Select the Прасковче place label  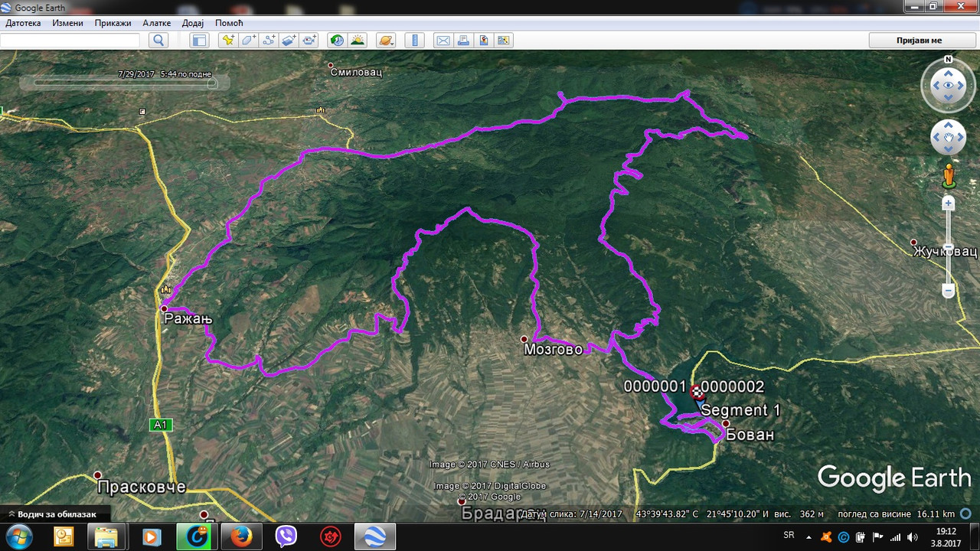[141, 487]
